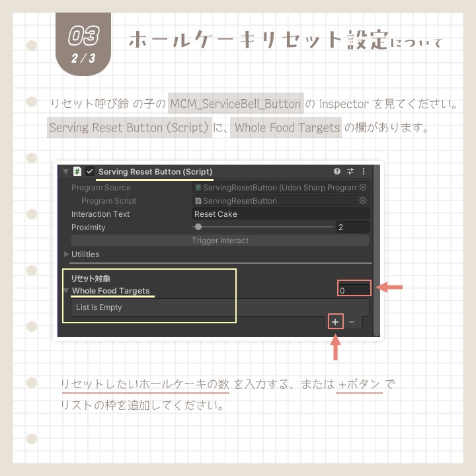The image size is (476, 476).
Task: Select the 'Serving Reset Button (Script)' header title
Action: [x=155, y=172]
